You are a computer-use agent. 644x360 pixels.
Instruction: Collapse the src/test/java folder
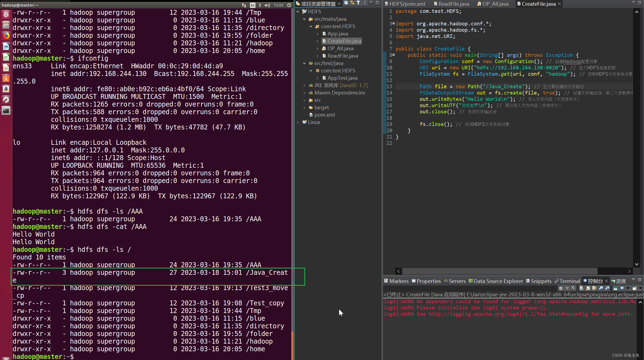[304, 63]
